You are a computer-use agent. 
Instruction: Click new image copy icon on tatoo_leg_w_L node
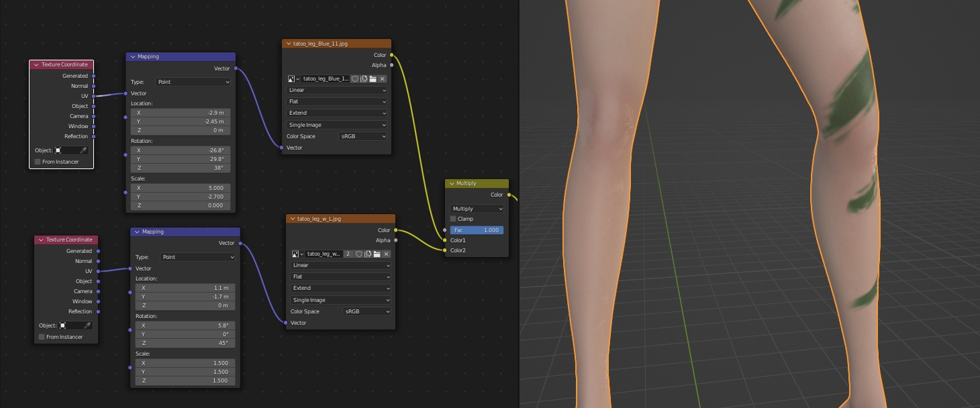click(x=368, y=254)
